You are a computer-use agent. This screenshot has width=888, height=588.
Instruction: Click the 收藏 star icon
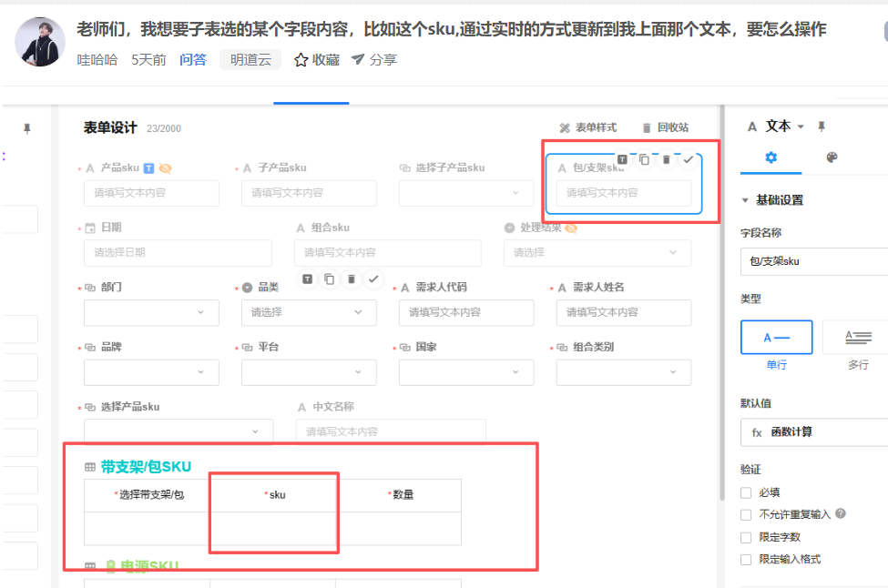click(301, 60)
